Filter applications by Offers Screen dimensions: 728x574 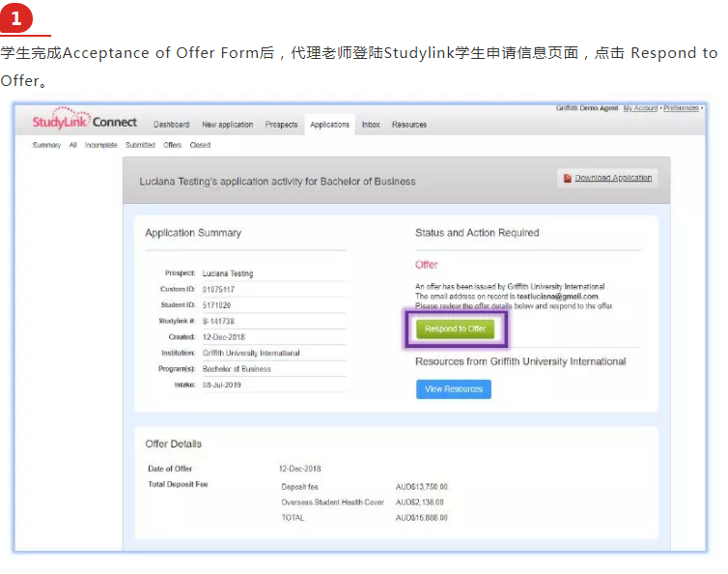click(172, 145)
